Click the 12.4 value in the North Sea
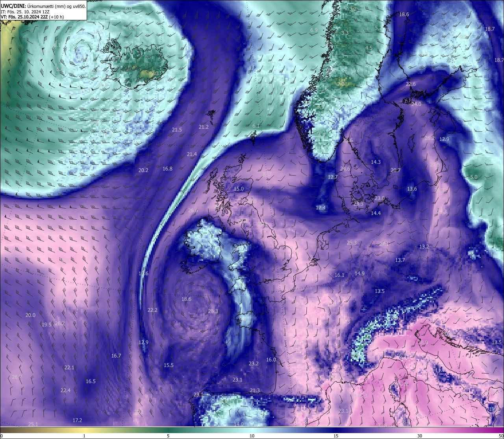 [x=321, y=208]
